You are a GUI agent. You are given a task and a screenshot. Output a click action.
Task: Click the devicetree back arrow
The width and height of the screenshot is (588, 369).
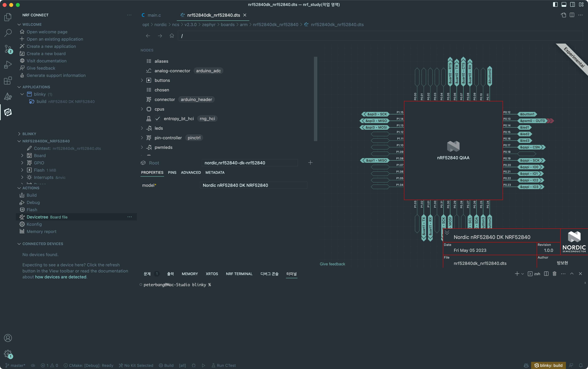pyautogui.click(x=148, y=36)
